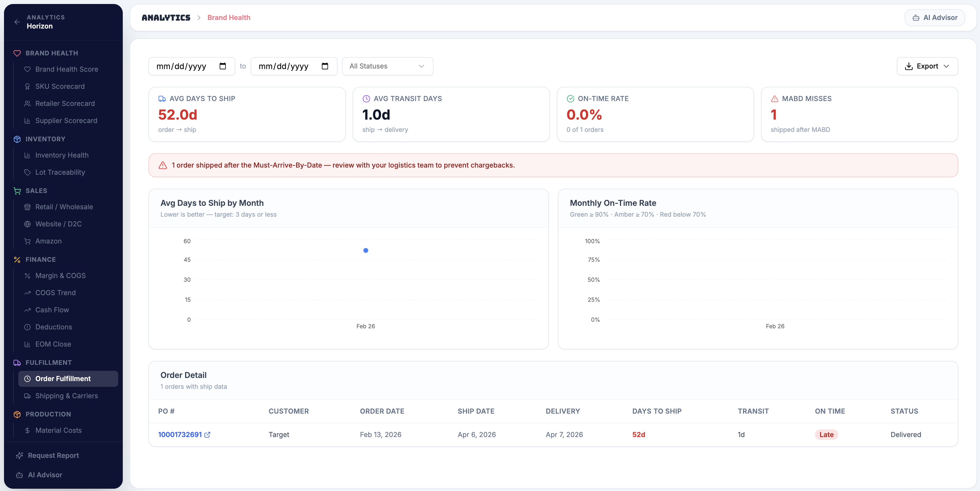Image resolution: width=980 pixels, height=491 pixels.
Task: Open calendar picker on start date field
Action: tap(222, 66)
